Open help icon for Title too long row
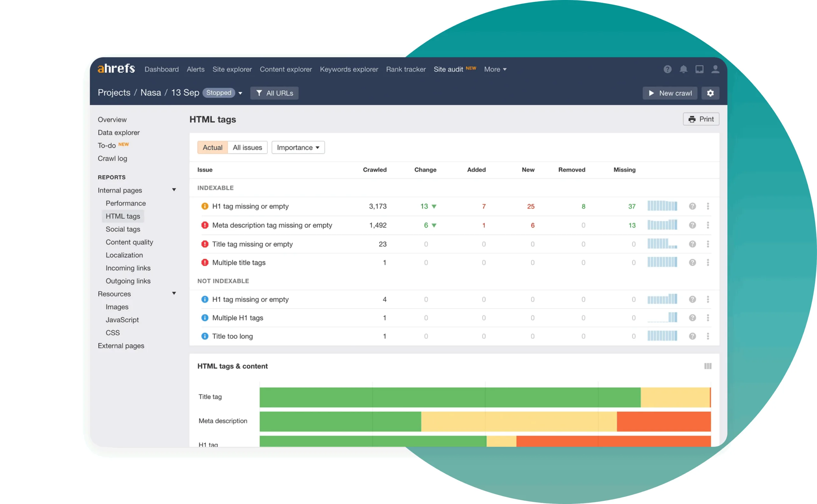 point(693,336)
